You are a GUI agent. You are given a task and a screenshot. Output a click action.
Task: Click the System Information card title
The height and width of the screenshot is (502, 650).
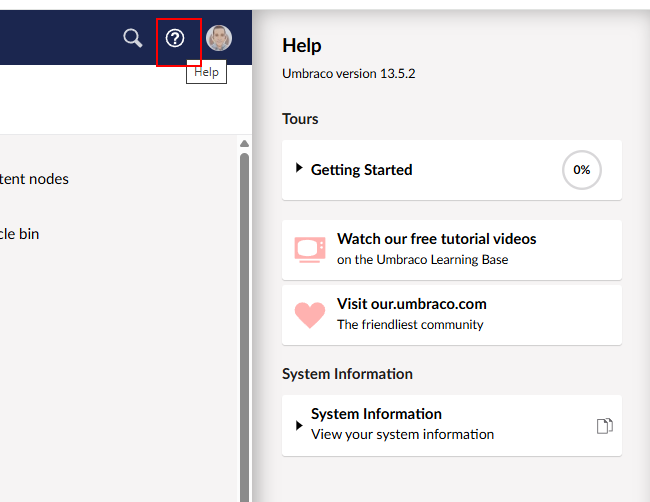click(x=376, y=414)
